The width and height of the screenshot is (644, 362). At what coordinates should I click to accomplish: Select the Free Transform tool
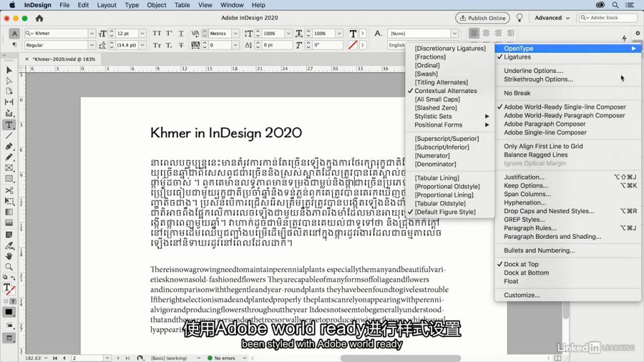click(x=9, y=201)
